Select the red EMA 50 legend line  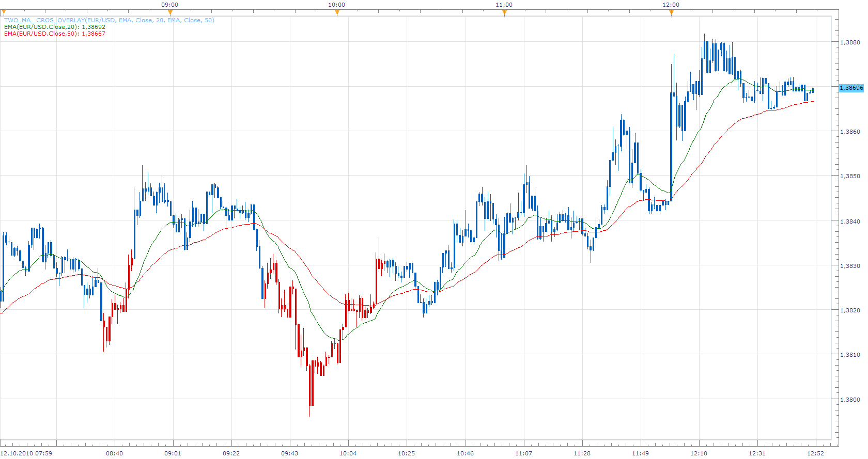(55, 34)
